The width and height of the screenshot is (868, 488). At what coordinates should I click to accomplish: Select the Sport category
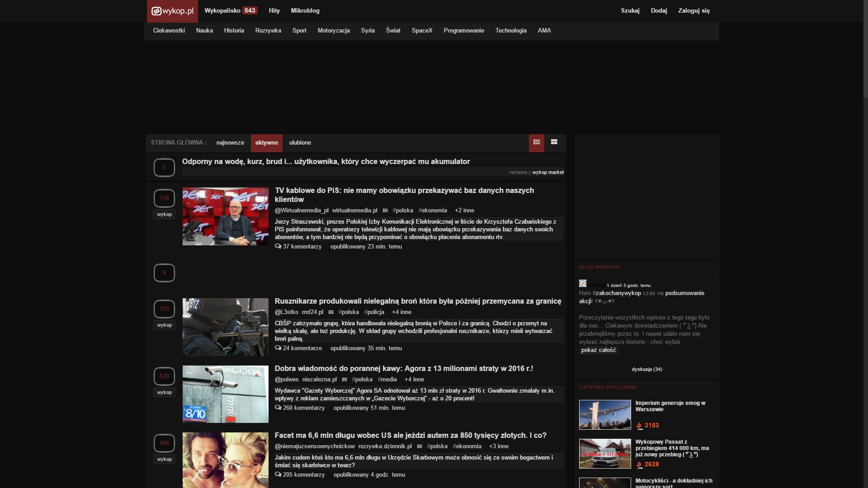pos(299,30)
